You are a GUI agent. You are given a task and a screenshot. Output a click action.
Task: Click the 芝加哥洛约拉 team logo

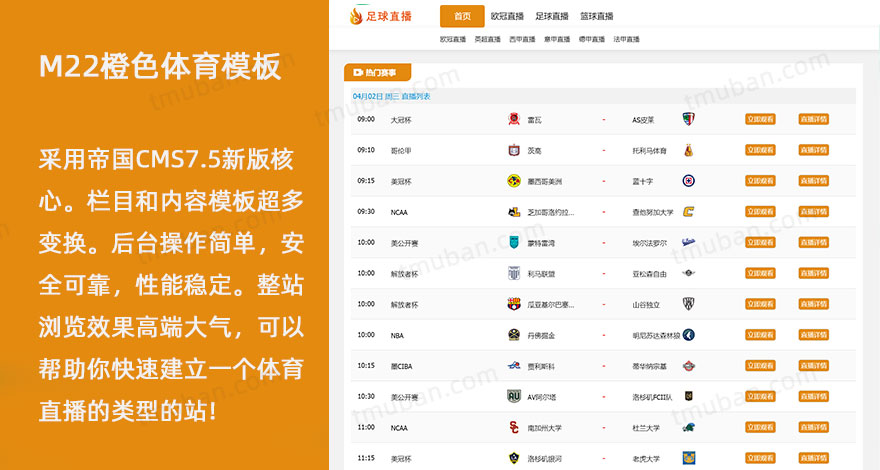514,212
